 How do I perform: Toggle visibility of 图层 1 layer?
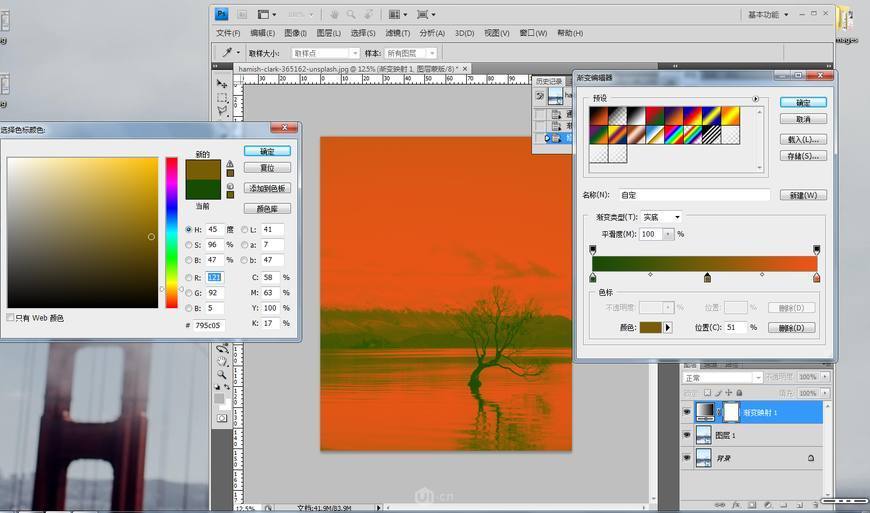[687, 435]
